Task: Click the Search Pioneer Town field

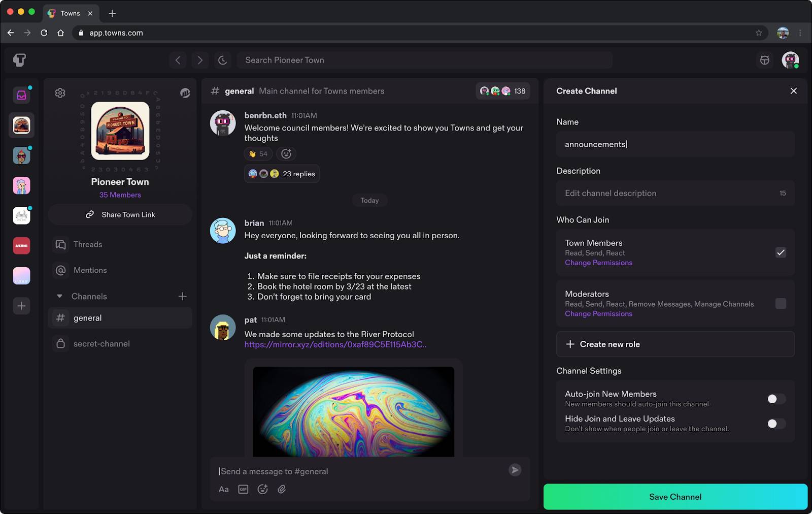Action: click(424, 60)
